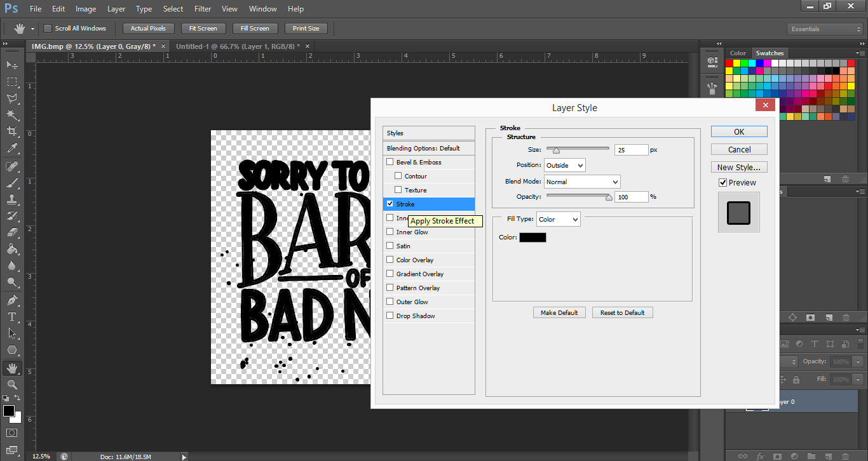Screen dimensions: 868x461
Task: Select the Type tool
Action: (11, 316)
